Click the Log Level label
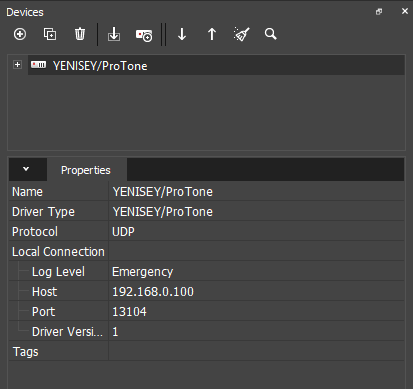 (x=58, y=272)
